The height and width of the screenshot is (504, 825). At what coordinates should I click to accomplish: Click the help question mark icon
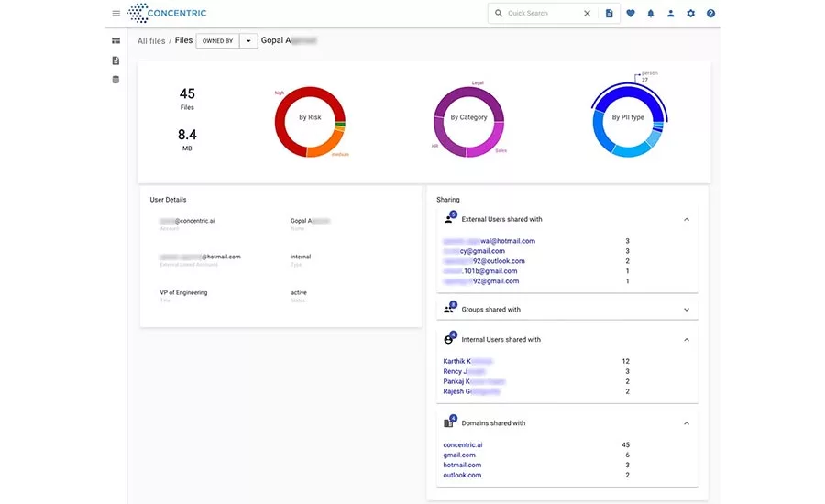[x=711, y=14]
